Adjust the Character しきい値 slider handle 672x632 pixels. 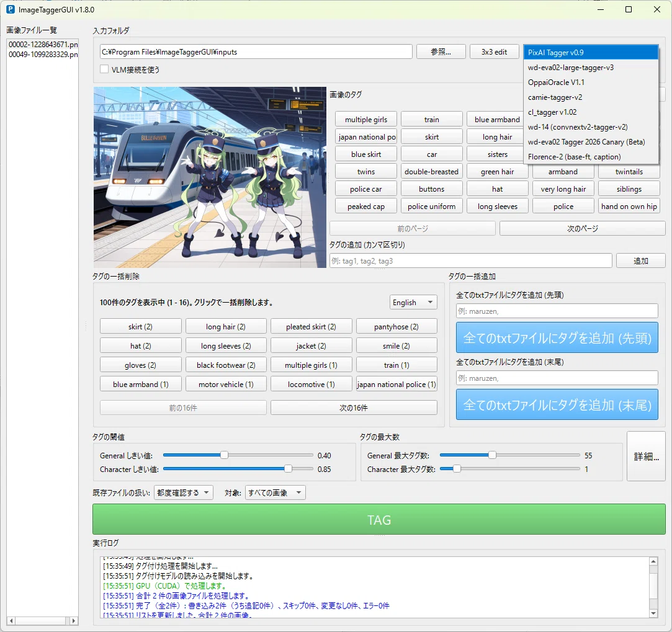pos(288,469)
